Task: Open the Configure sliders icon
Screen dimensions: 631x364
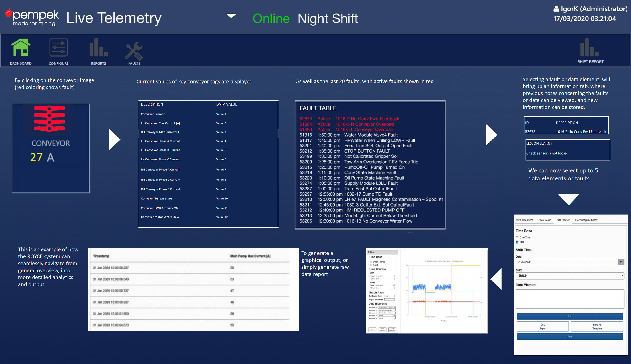Action: point(58,47)
